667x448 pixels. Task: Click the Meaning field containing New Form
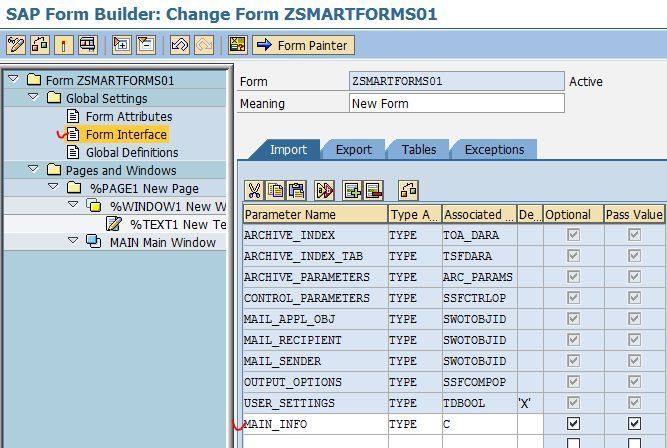click(x=456, y=103)
